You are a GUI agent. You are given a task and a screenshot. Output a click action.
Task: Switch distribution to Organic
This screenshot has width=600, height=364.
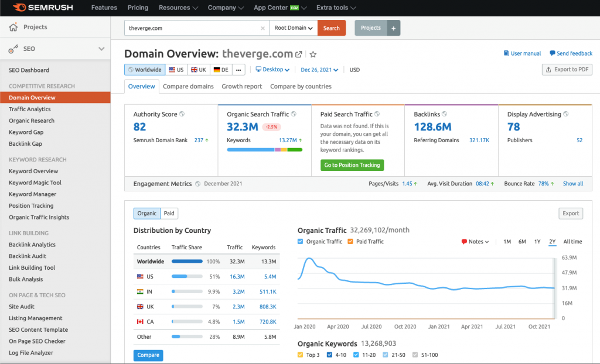coord(147,214)
